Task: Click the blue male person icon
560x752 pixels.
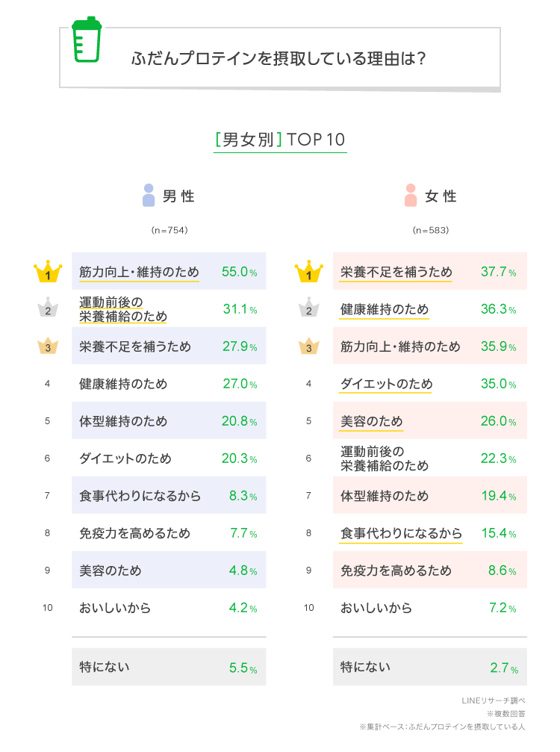Action: (149, 196)
